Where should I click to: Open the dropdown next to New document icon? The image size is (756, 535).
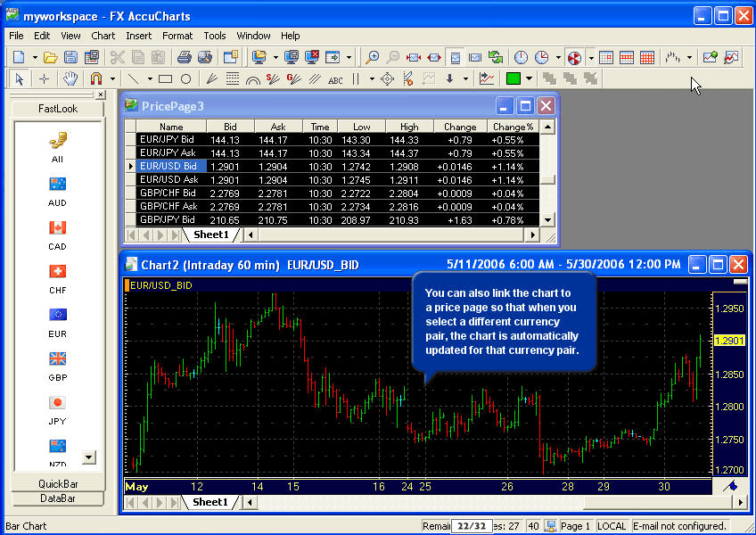click(x=34, y=57)
